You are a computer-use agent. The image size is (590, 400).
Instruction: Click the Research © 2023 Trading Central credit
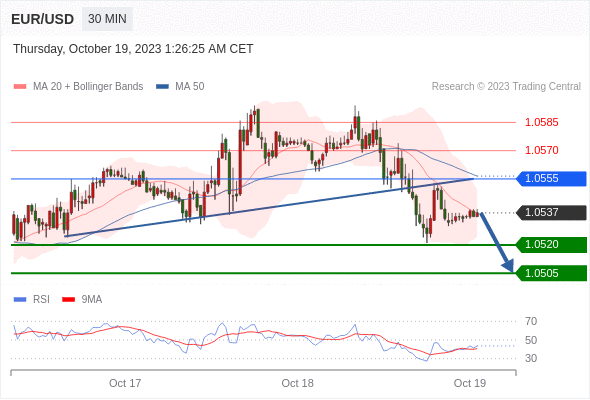point(506,86)
